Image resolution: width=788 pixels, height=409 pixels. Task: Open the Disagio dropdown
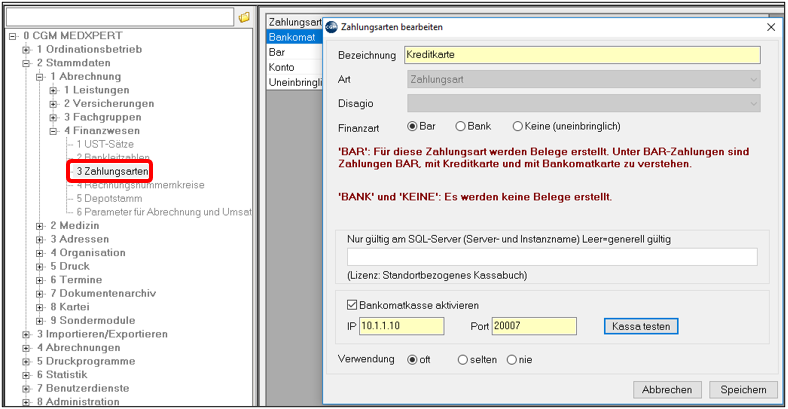[x=583, y=104]
